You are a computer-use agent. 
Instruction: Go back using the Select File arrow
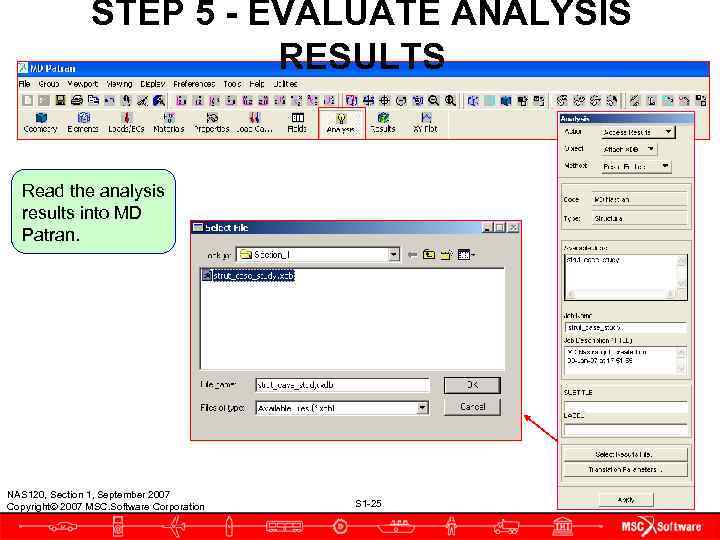[412, 254]
